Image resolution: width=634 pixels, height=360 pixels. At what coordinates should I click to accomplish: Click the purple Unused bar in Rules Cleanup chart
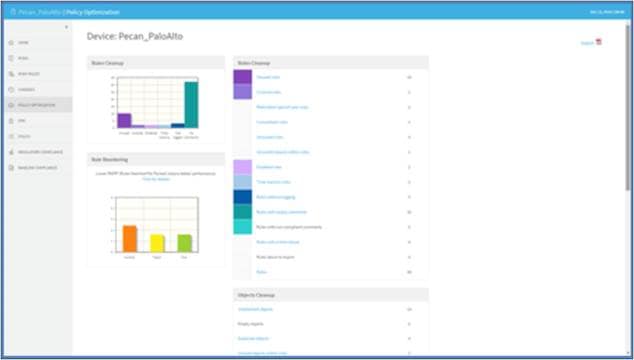coord(124,121)
